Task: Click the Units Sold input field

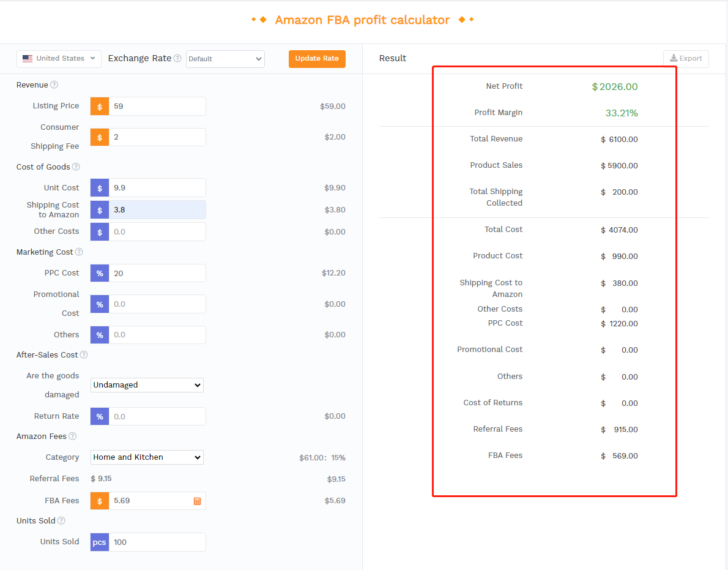Action: [157, 542]
